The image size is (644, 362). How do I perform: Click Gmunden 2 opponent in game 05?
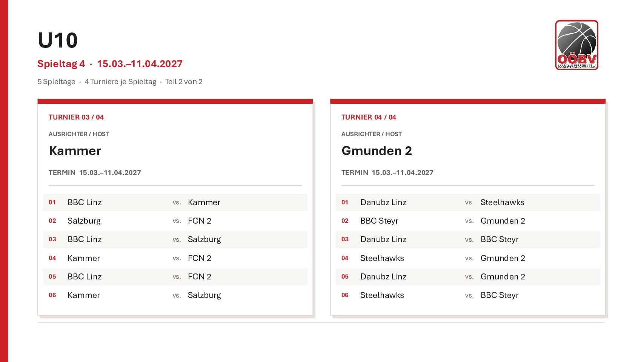click(503, 277)
